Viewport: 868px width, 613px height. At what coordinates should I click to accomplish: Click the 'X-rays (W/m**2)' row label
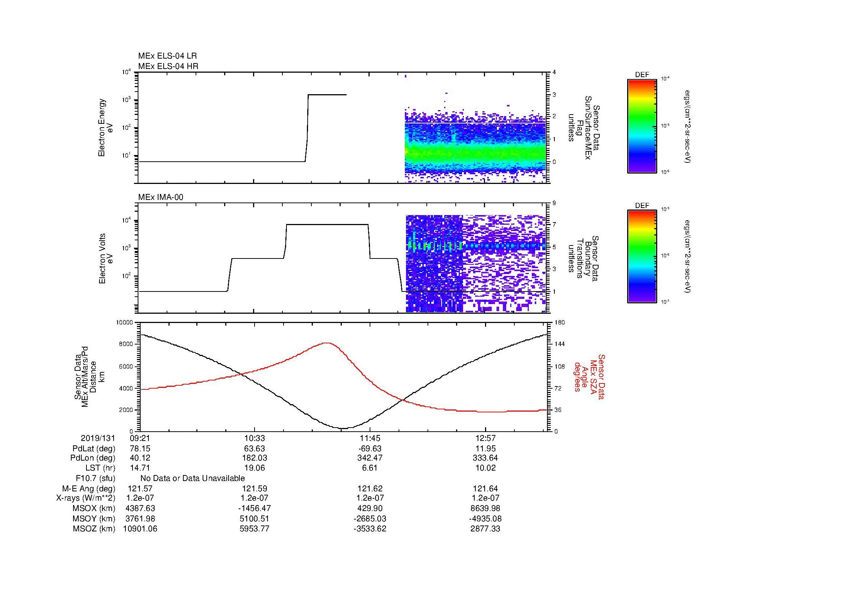point(85,498)
